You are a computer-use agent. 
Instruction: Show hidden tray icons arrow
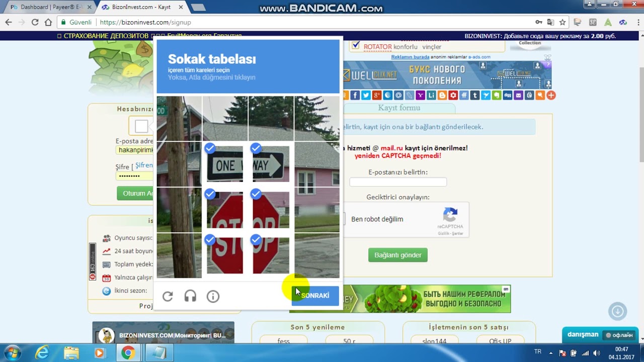pyautogui.click(x=551, y=353)
